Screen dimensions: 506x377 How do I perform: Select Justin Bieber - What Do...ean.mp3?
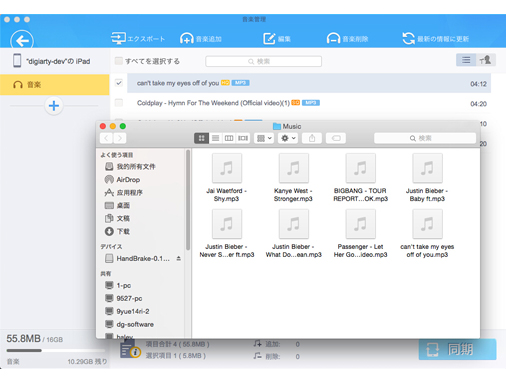pyautogui.click(x=293, y=234)
